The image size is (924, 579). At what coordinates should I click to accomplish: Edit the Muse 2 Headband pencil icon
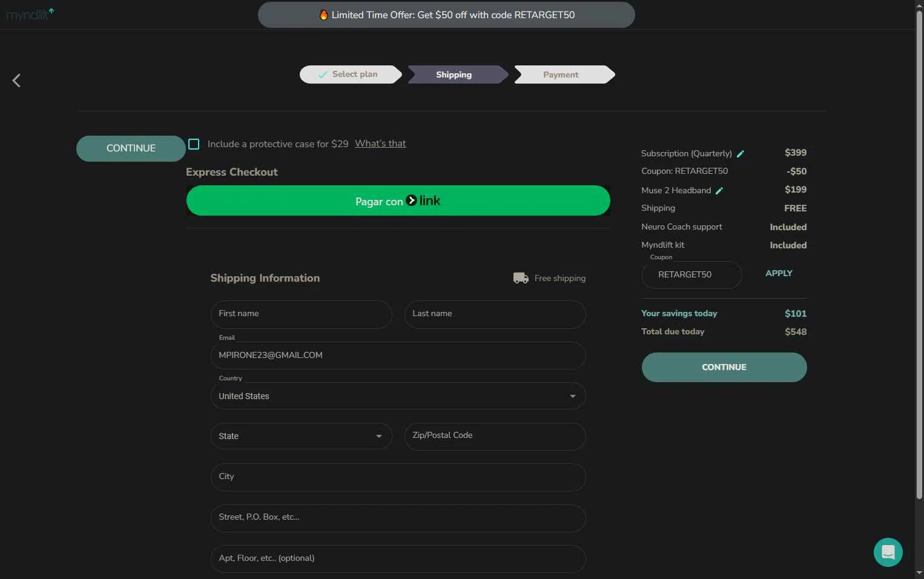pos(719,191)
